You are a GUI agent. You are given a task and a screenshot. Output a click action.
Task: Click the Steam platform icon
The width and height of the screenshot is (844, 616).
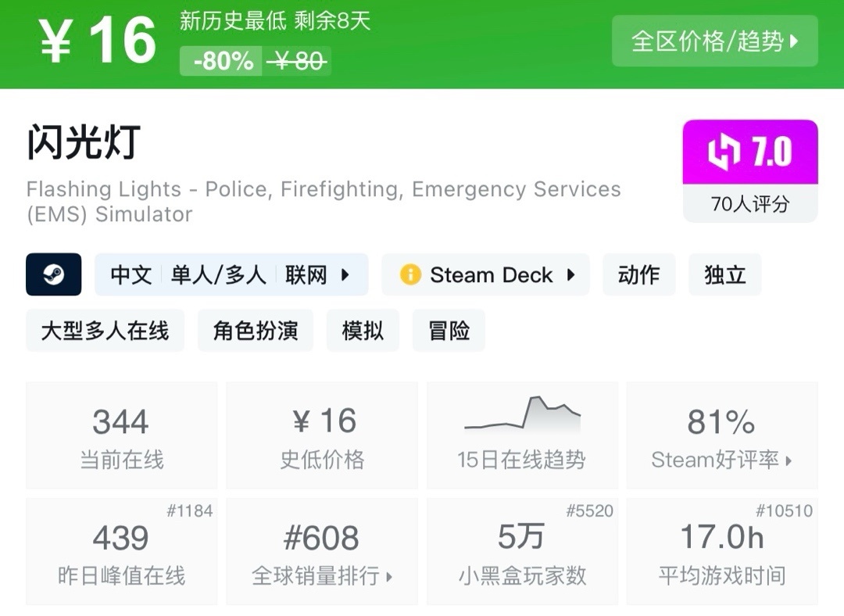53,274
